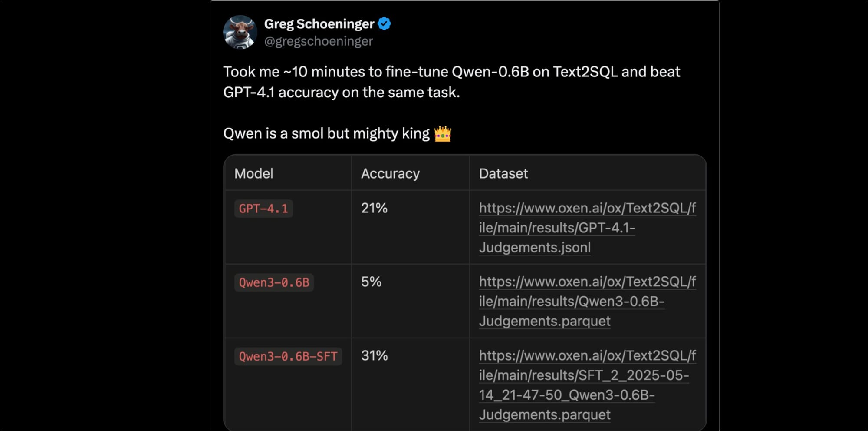Click the 5% accuracy cell
The height and width of the screenshot is (431, 868).
[x=371, y=282]
